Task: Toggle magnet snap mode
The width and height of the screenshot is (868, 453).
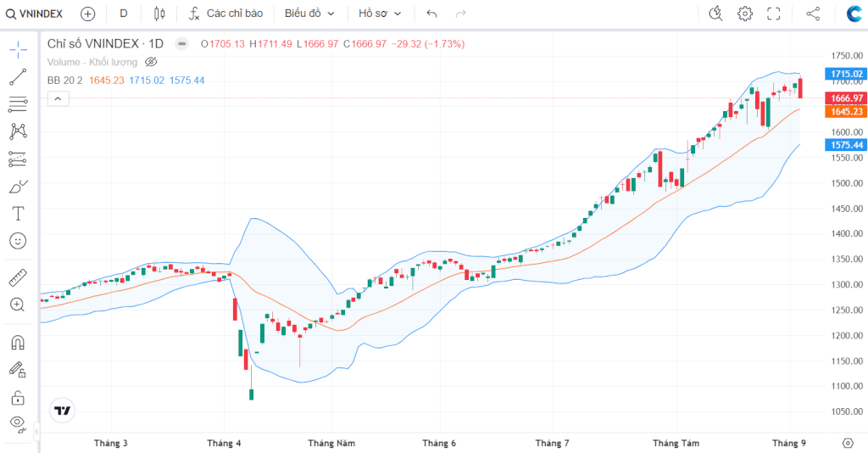Action: click(18, 343)
